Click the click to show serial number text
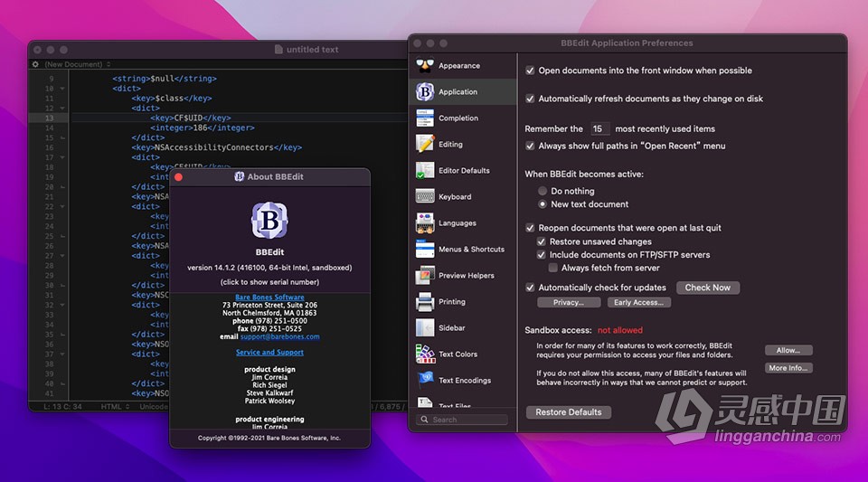Viewport: 868px width, 482px height. pyautogui.click(x=269, y=282)
